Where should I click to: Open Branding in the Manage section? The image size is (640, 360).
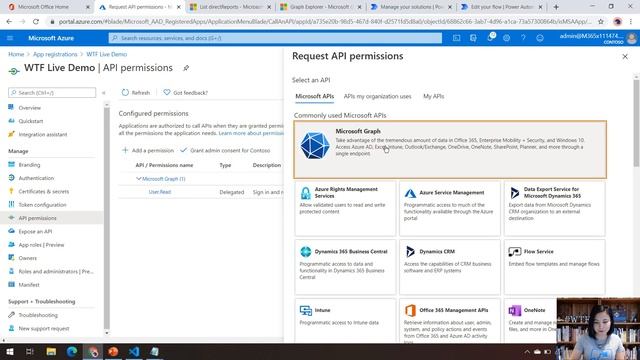click(29, 165)
